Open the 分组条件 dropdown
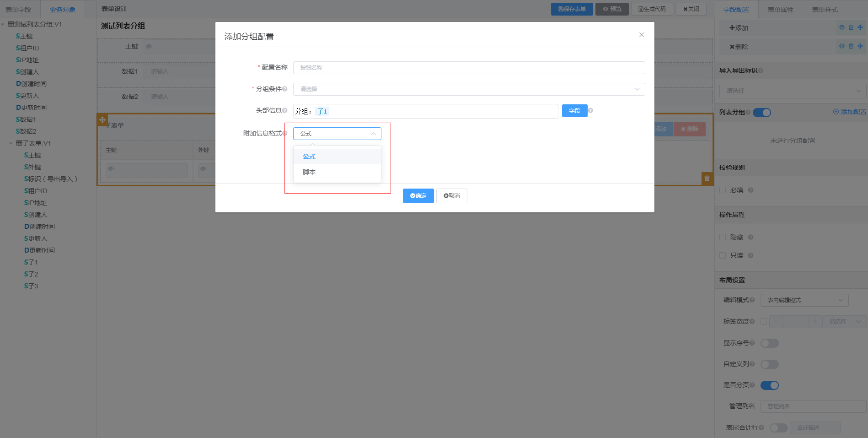The width and height of the screenshot is (868, 438). tap(469, 89)
